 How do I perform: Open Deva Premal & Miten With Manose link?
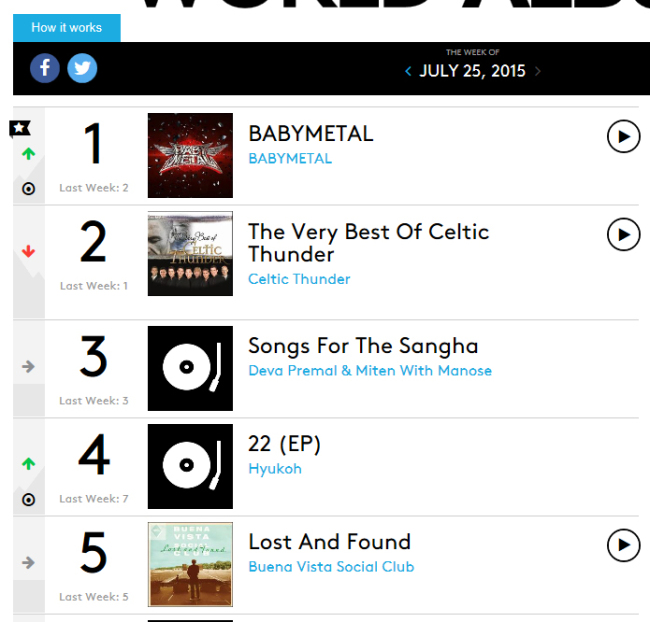tap(370, 370)
